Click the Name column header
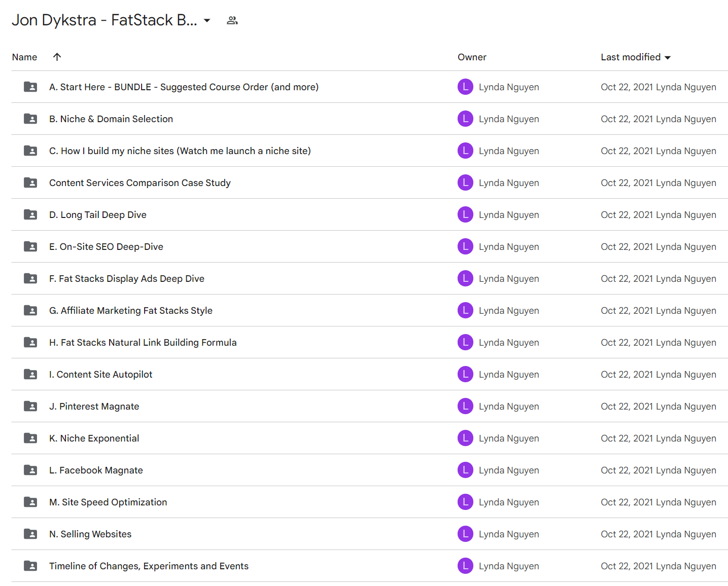This screenshot has height=586, width=728. [x=24, y=57]
